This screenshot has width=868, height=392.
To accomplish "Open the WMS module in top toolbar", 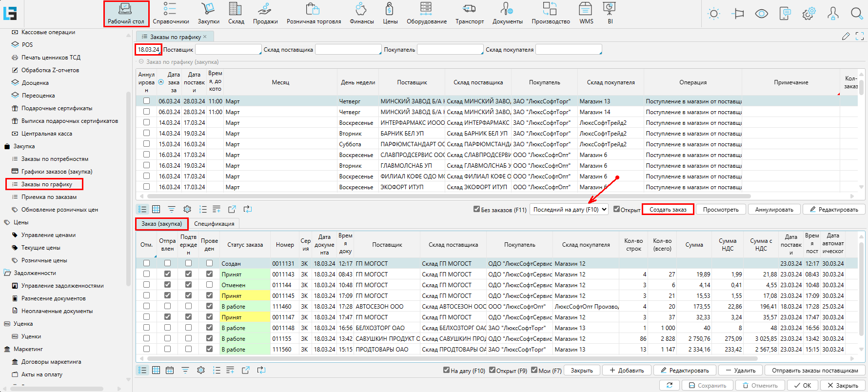I will click(x=586, y=13).
